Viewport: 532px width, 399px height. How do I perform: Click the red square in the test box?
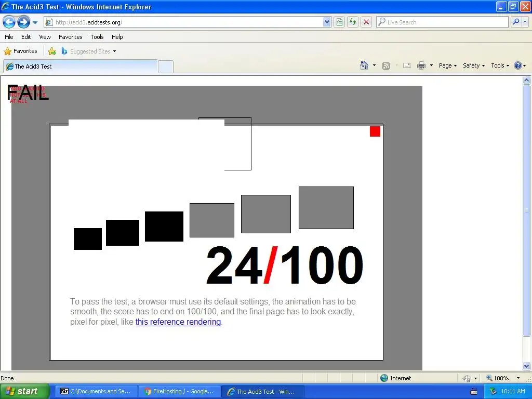click(x=375, y=131)
